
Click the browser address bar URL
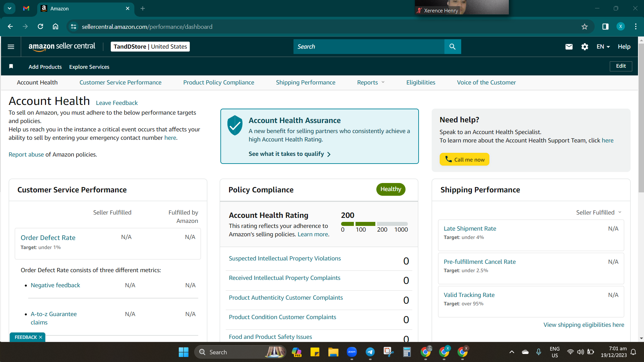[147, 26]
